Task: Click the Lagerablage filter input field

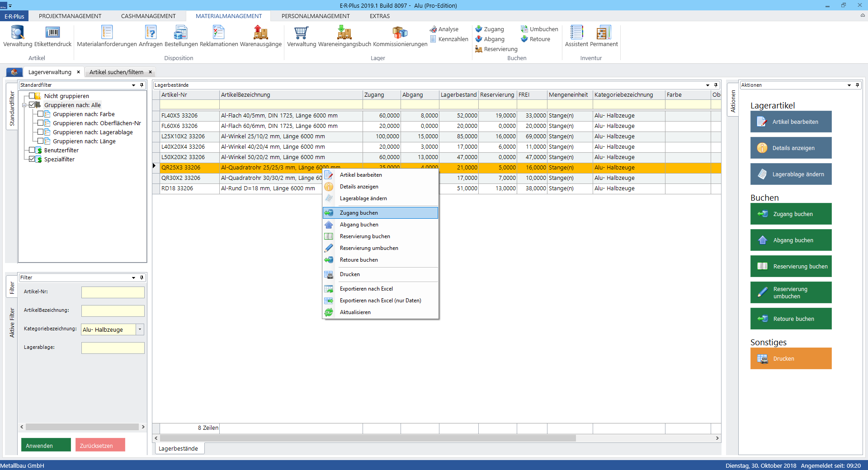Action: coord(113,348)
